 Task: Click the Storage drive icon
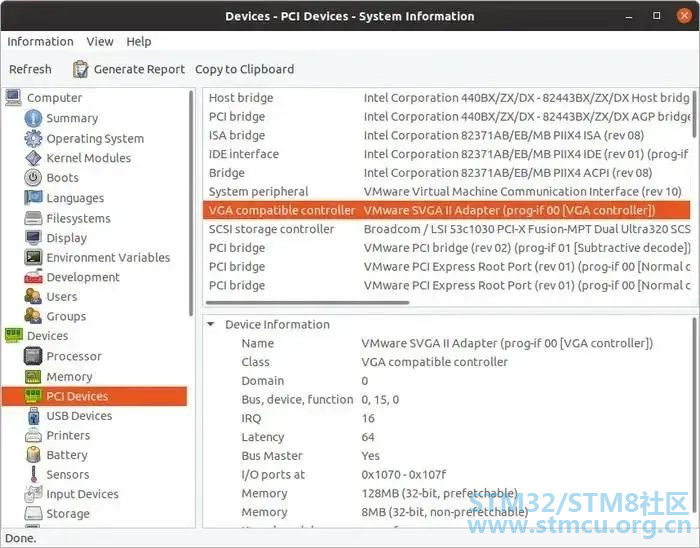pos(33,514)
